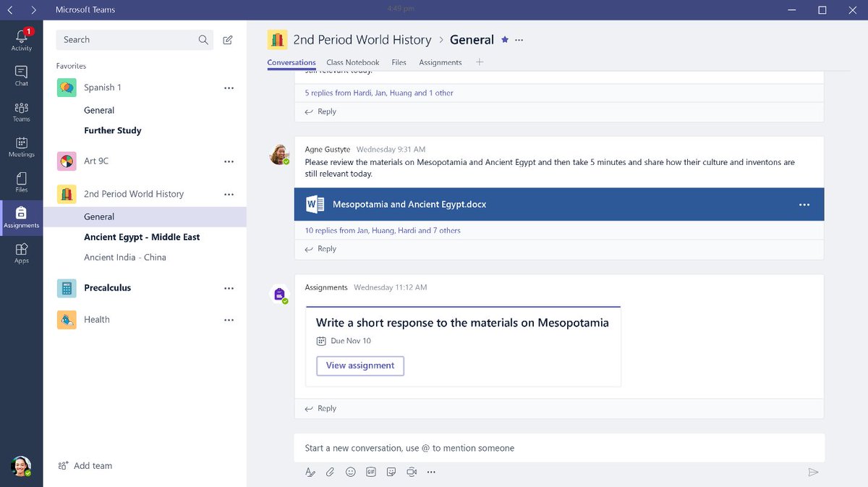Maximize the Microsoft Teams window

(822, 10)
